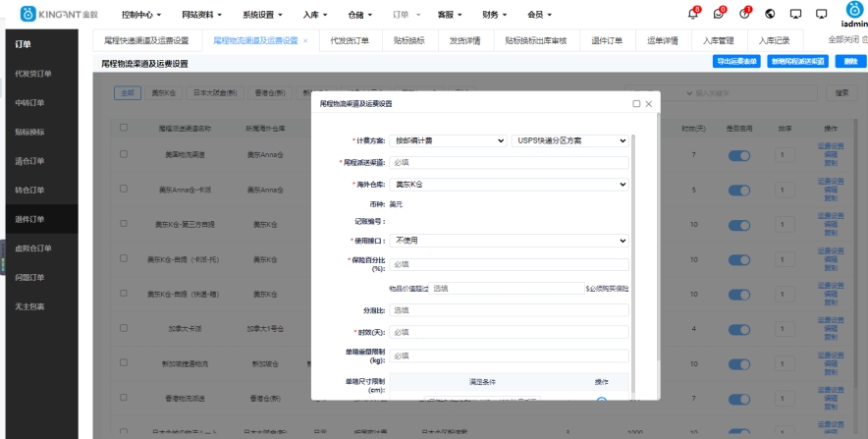Open the 使用接口 dropdown
868x439 pixels.
509,241
